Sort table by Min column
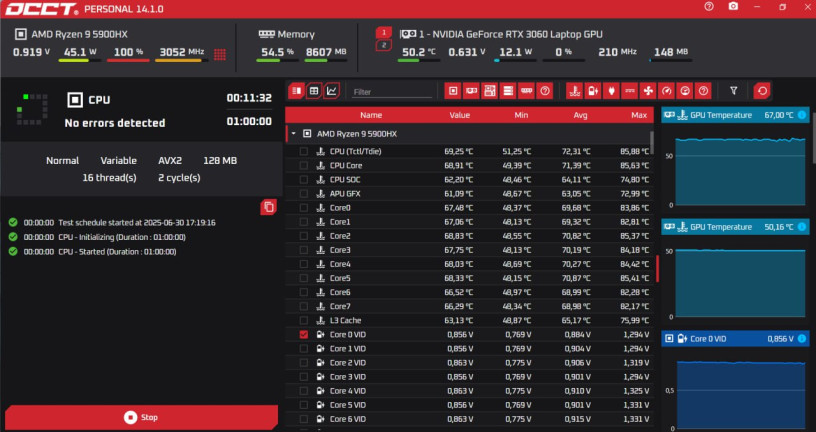Screen dimensions: 816x432 521,115
